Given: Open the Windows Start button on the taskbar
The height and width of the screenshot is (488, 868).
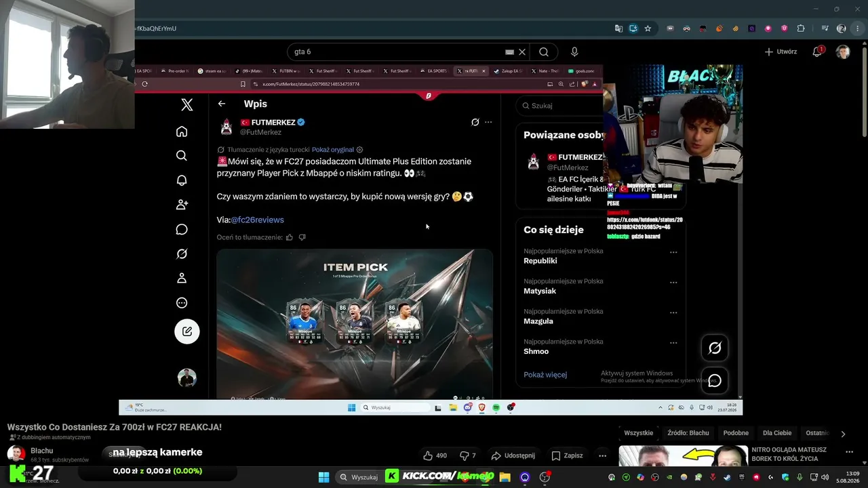Looking at the screenshot, I should click(x=323, y=477).
